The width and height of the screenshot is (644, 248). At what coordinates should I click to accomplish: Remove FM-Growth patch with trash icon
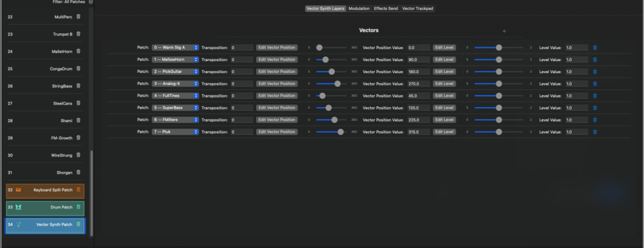point(79,138)
